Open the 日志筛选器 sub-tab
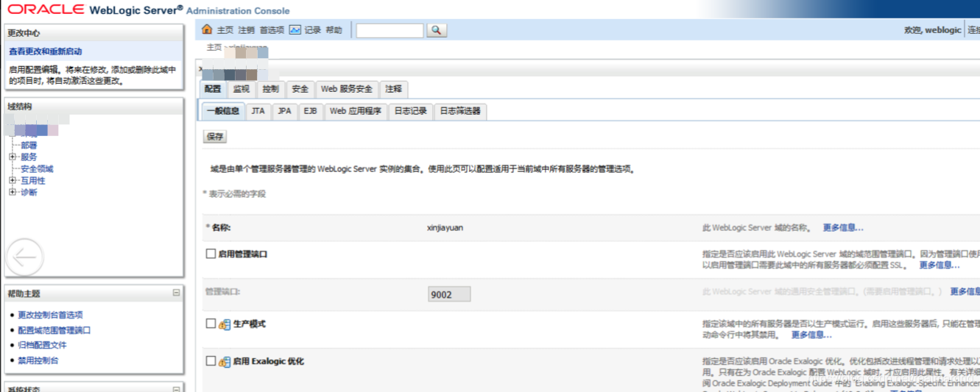 coord(460,111)
